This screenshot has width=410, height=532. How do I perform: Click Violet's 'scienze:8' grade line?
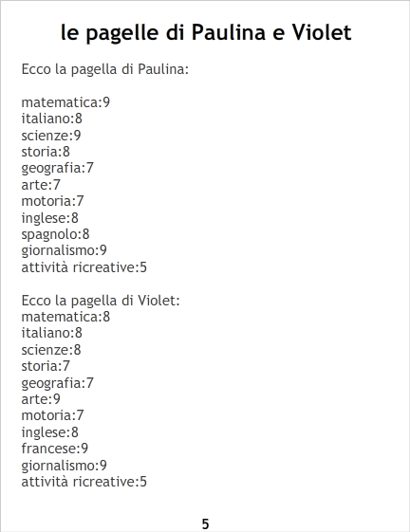click(x=51, y=350)
